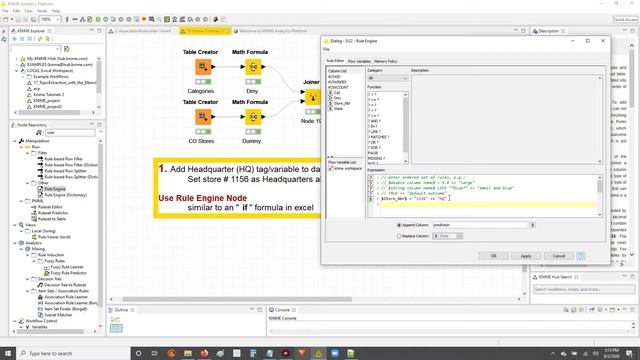Image resolution: width=640 pixels, height=360 pixels.
Task: Click Ruleset Editor node icon
Action: coord(34,207)
